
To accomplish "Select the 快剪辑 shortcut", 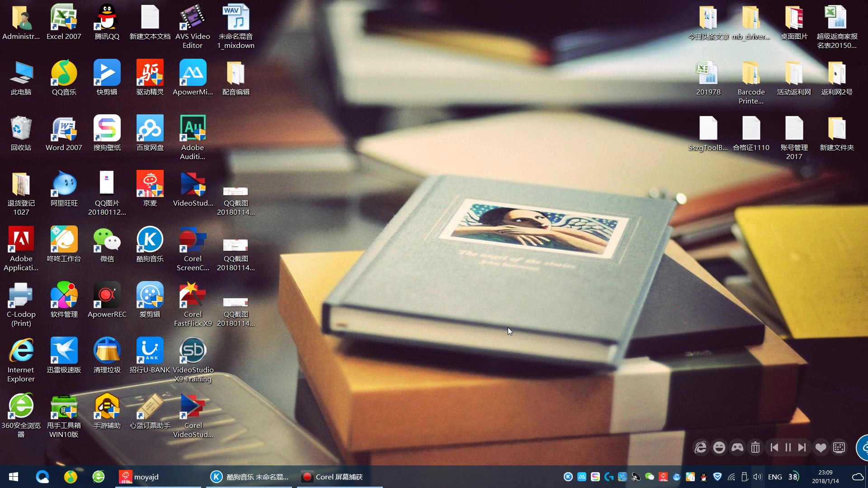I will [x=107, y=78].
